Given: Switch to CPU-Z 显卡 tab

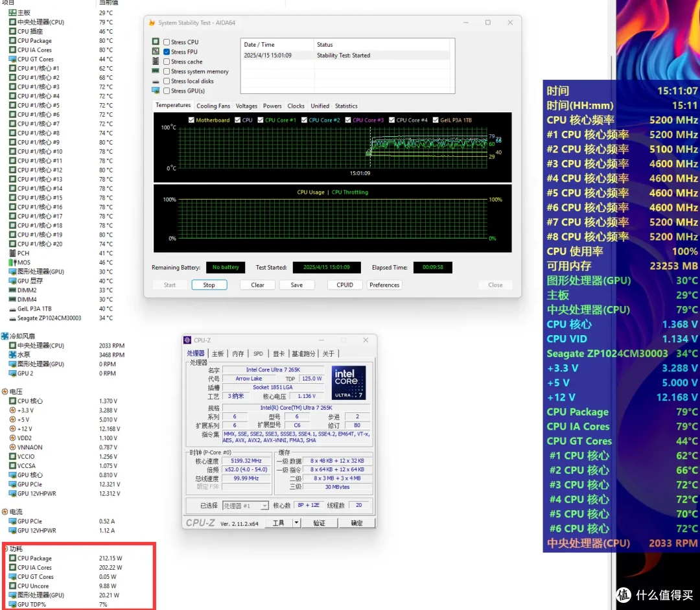Looking at the screenshot, I should [279, 354].
